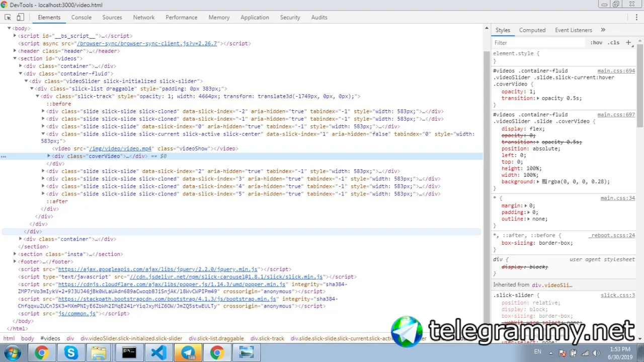Open the Application tab
Image resolution: width=644 pixels, height=362 pixels.
click(255, 17)
